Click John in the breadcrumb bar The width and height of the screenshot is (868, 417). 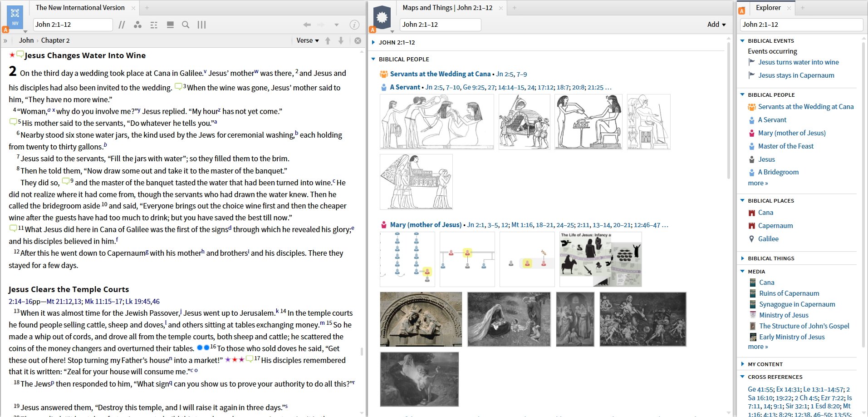[x=26, y=40]
